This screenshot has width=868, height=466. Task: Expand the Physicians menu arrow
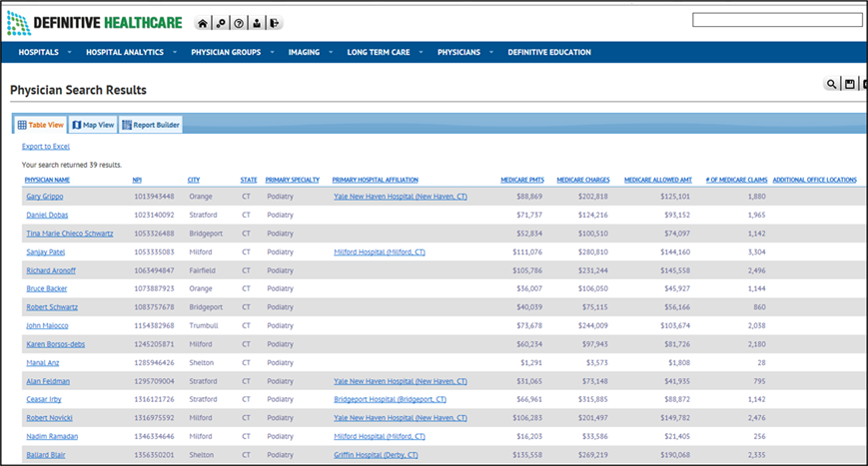(x=491, y=52)
